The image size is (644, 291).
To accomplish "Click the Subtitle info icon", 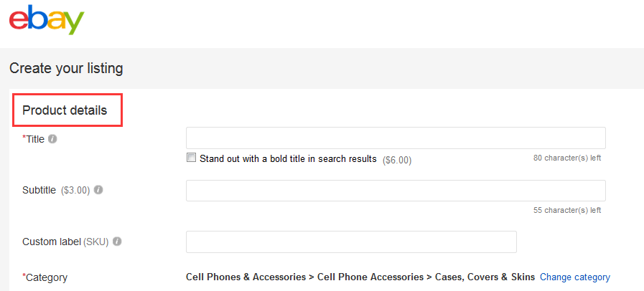I will click(98, 190).
